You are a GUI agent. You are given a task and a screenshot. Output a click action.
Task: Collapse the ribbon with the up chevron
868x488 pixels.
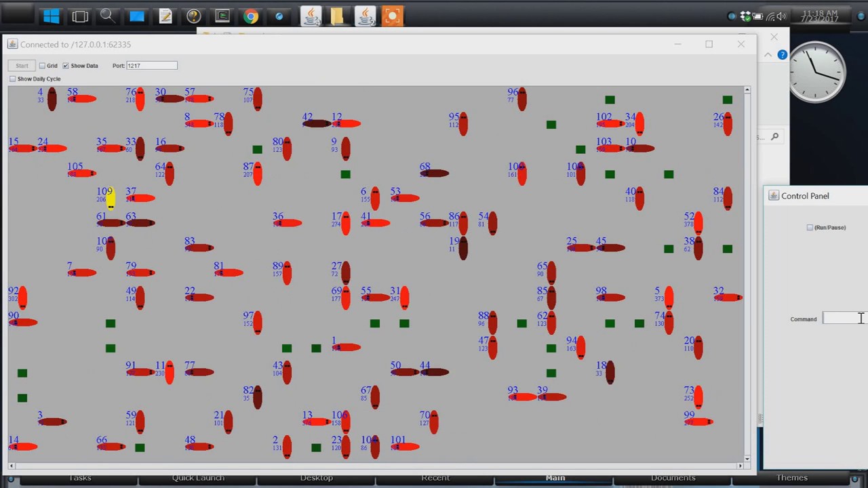pos(768,55)
